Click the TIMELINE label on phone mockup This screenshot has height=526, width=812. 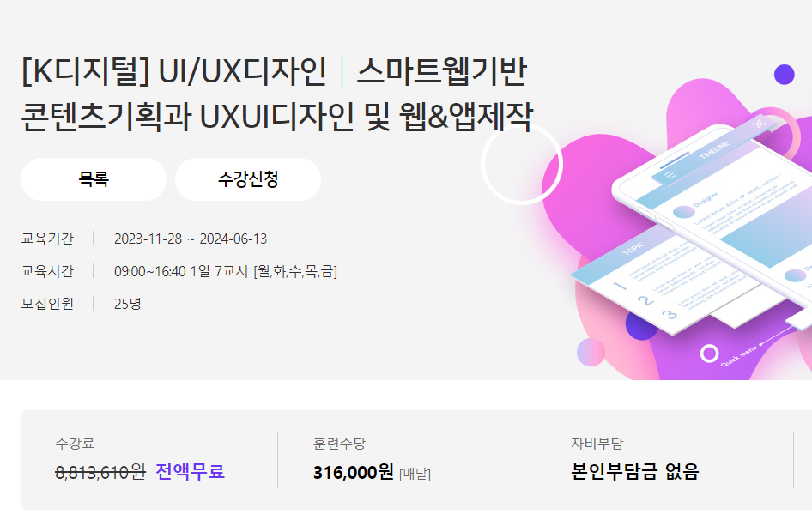[713, 150]
